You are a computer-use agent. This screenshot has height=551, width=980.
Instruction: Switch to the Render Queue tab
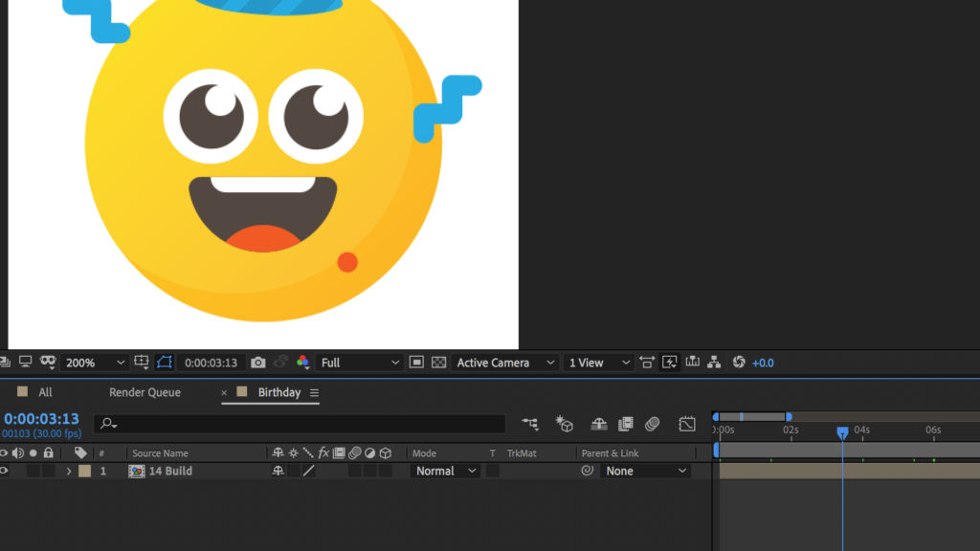(x=145, y=392)
